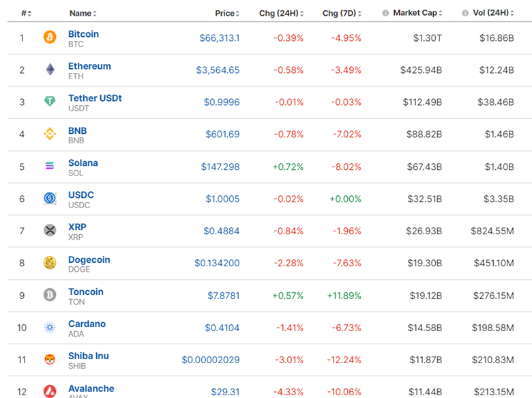The image size is (532, 398).
Task: Select Ethereum market cap $425.94B
Action: (421, 70)
